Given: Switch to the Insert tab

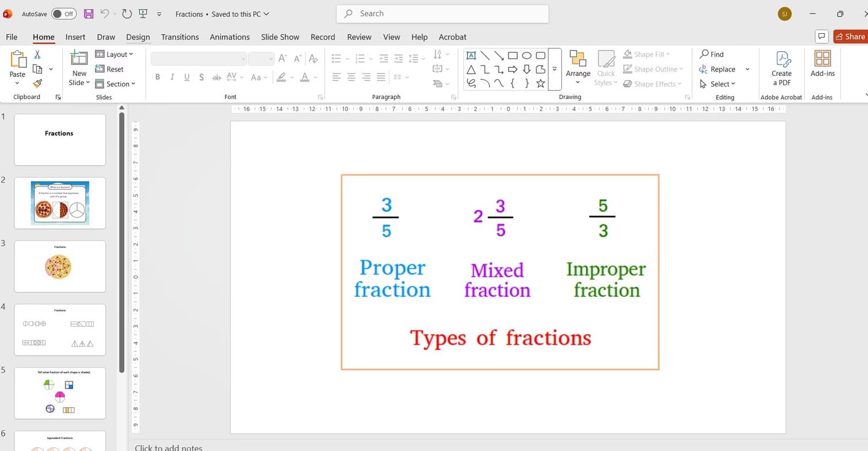Looking at the screenshot, I should point(75,37).
